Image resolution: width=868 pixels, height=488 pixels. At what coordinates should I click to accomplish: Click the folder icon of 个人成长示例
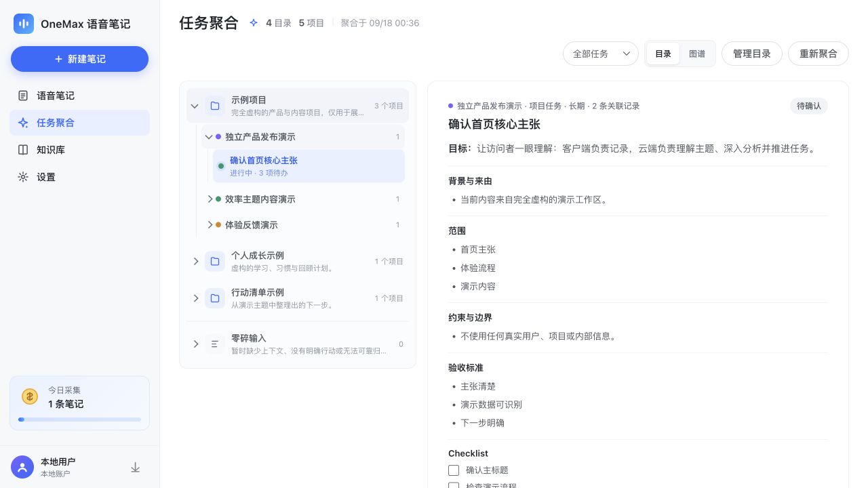(x=215, y=261)
